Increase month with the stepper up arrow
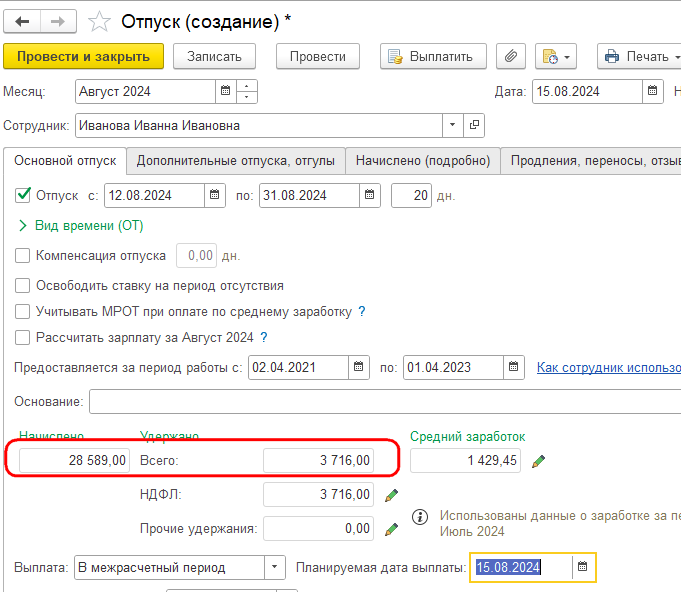681x592 pixels. tap(247, 86)
